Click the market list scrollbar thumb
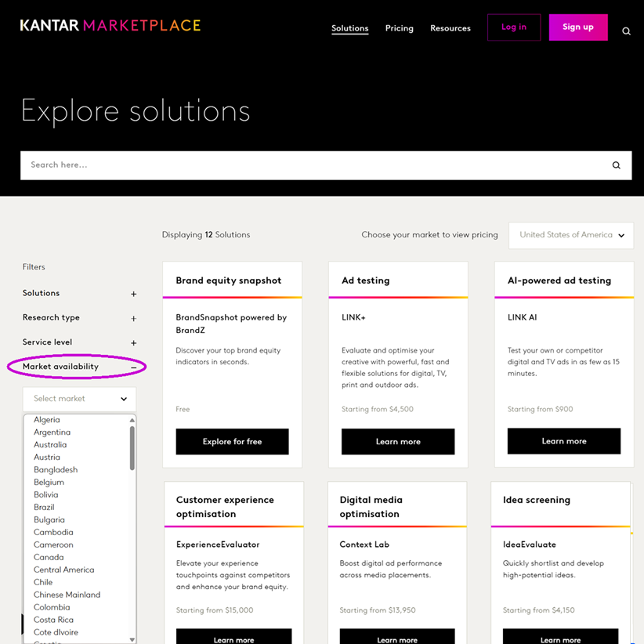The width and height of the screenshot is (644, 644). click(x=132, y=448)
